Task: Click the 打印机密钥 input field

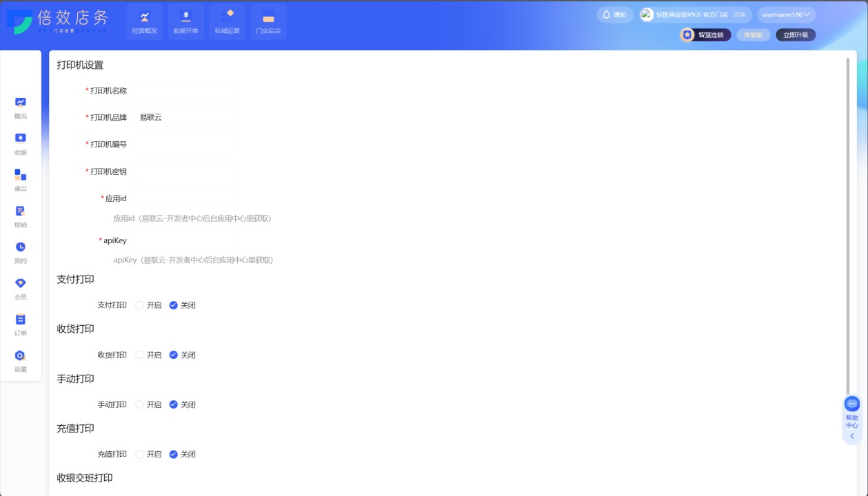Action: point(184,171)
